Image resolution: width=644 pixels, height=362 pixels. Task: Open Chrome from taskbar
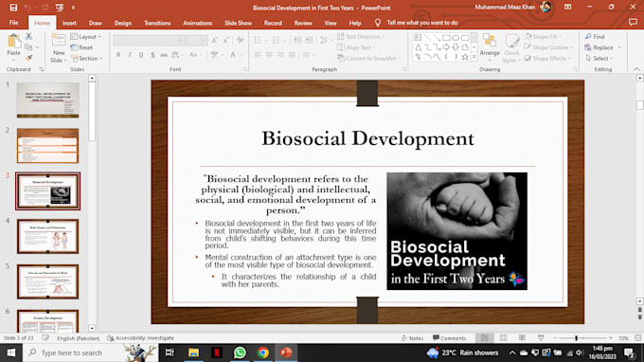(x=263, y=353)
